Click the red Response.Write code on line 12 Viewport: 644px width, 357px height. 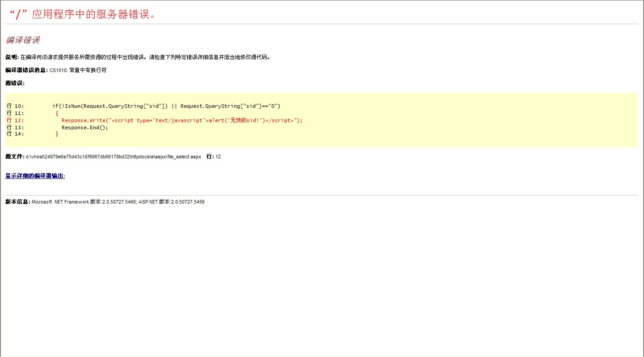181,120
